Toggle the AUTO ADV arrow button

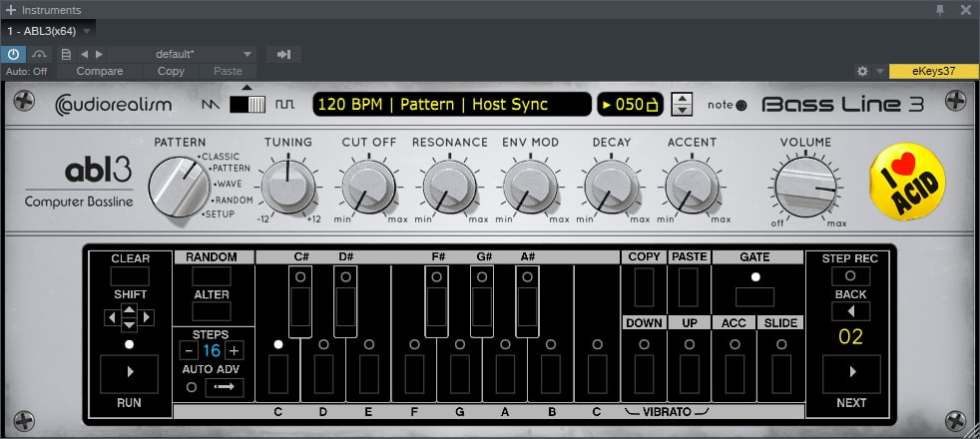pos(225,387)
